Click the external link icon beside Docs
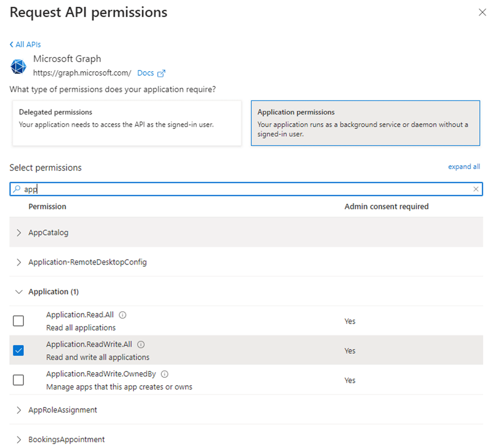 coord(161,73)
